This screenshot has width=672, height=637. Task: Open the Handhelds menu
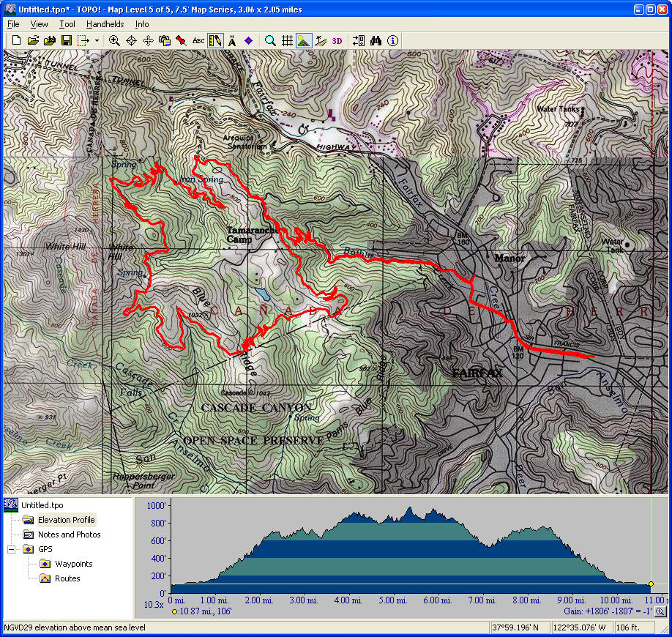tap(105, 24)
